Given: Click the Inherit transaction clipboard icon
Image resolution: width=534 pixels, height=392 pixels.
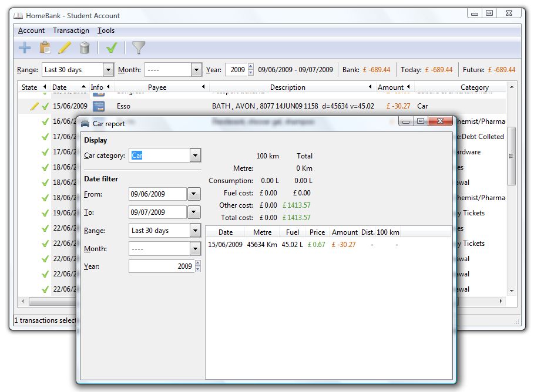Looking at the screenshot, I should 45,48.
